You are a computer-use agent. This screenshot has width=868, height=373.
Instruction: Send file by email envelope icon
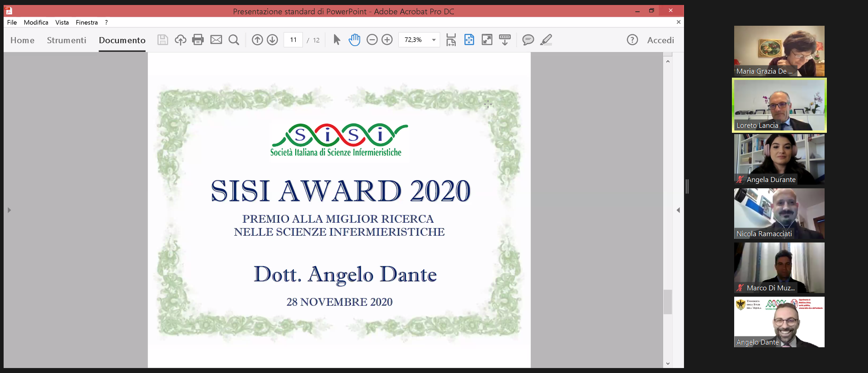click(216, 40)
